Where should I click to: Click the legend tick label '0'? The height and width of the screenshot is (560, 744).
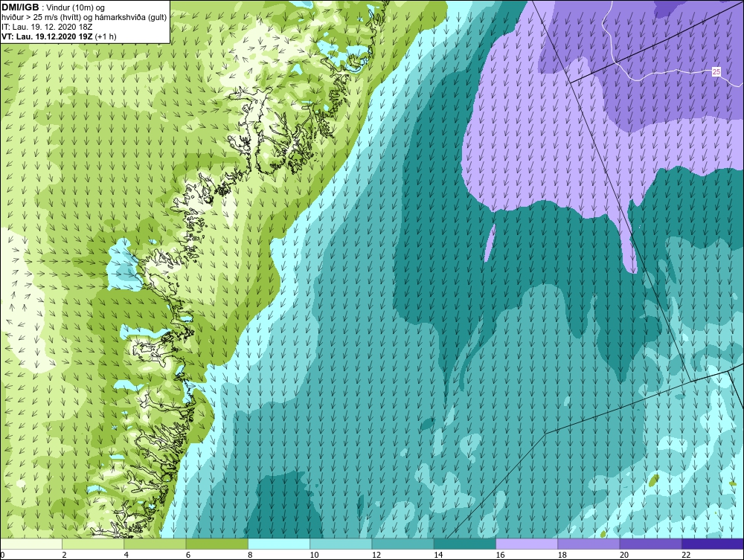(x=2, y=556)
